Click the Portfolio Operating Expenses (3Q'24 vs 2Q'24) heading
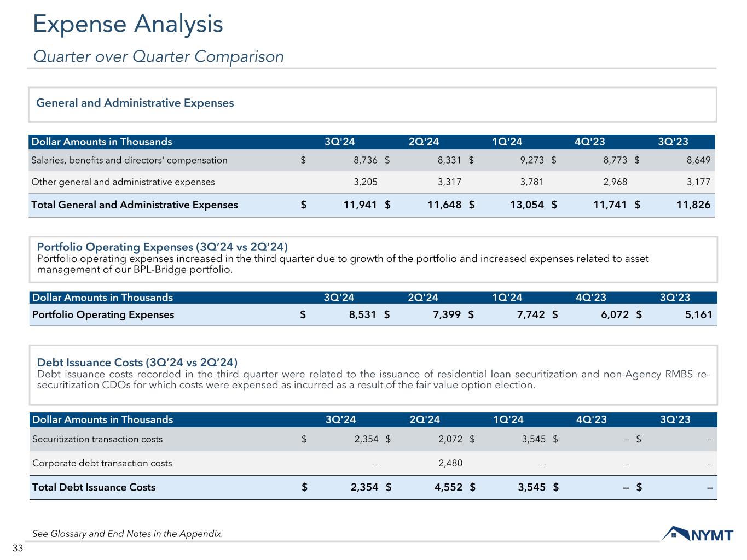The width and height of the screenshot is (747, 560). click(162, 247)
